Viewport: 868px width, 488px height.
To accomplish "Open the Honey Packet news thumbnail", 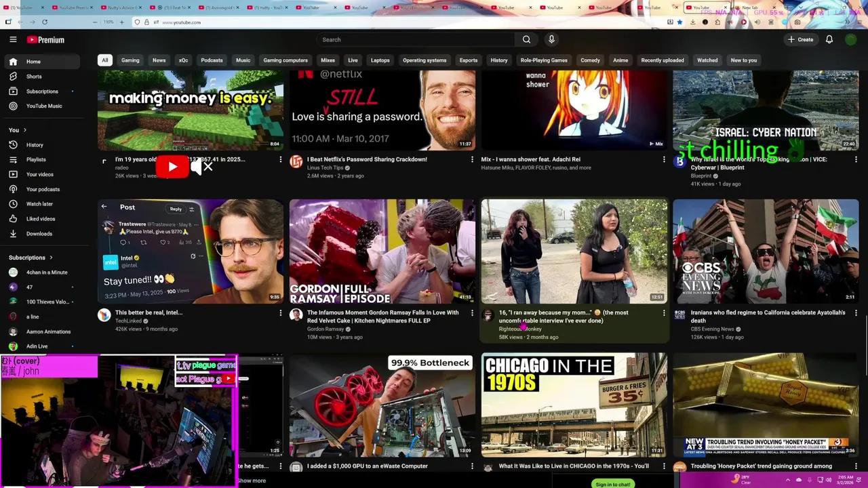I will (x=766, y=405).
